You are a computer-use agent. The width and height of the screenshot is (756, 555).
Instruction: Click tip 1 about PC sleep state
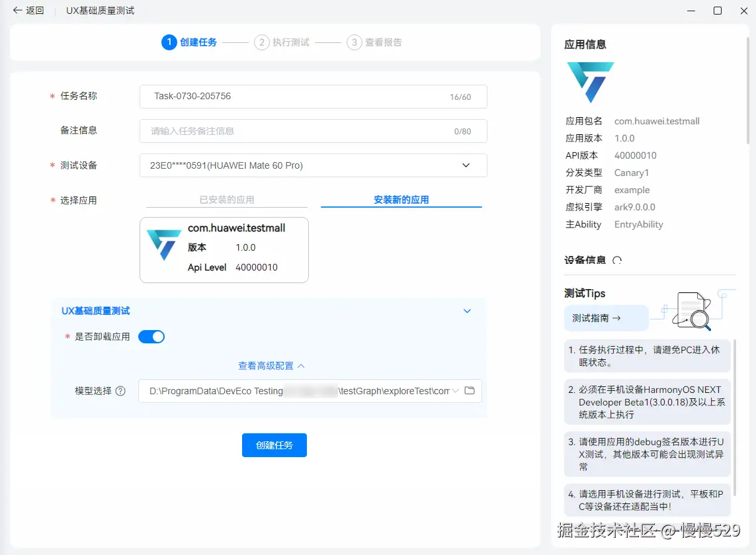[x=647, y=356]
